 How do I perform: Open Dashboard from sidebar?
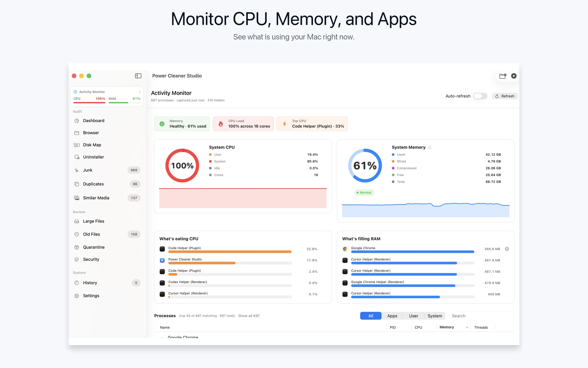(x=107, y=121)
